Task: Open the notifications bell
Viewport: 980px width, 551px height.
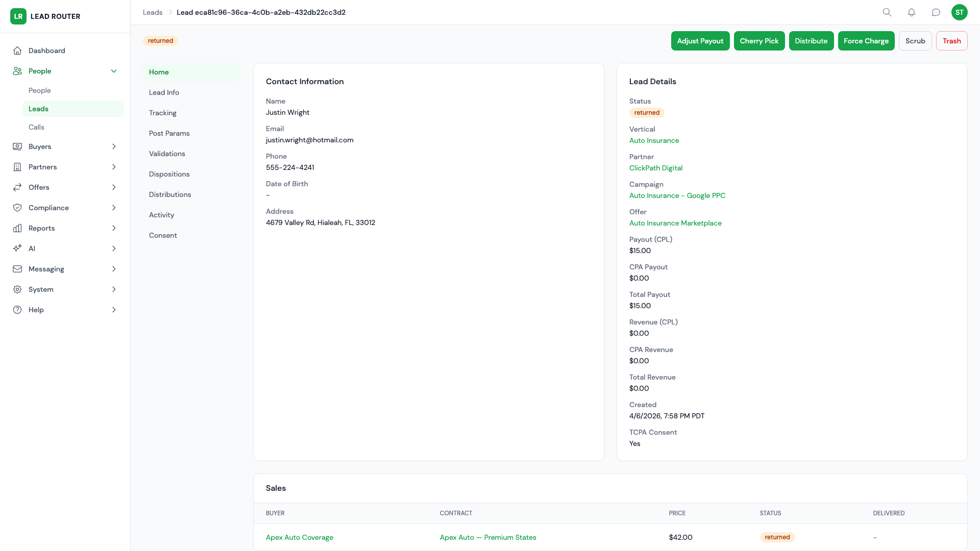Action: 912,12
